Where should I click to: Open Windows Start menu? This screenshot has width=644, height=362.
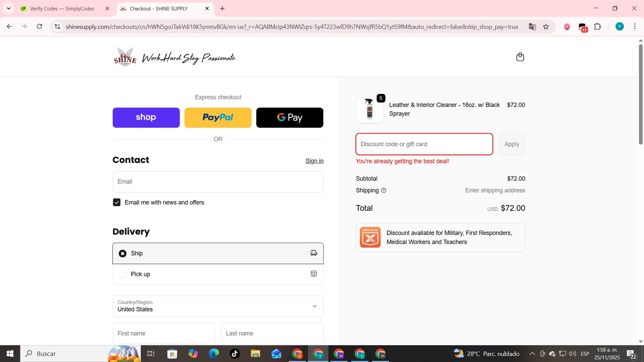(10, 354)
